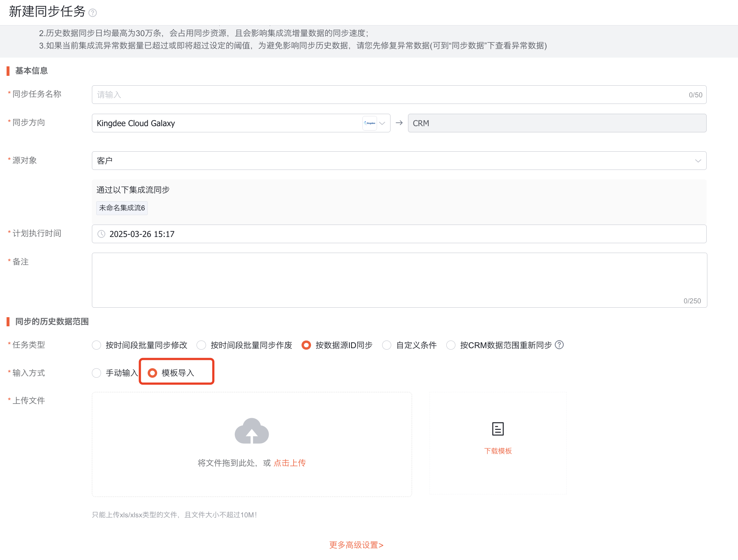Open 更多高级设置 link
The image size is (738, 560).
(356, 545)
